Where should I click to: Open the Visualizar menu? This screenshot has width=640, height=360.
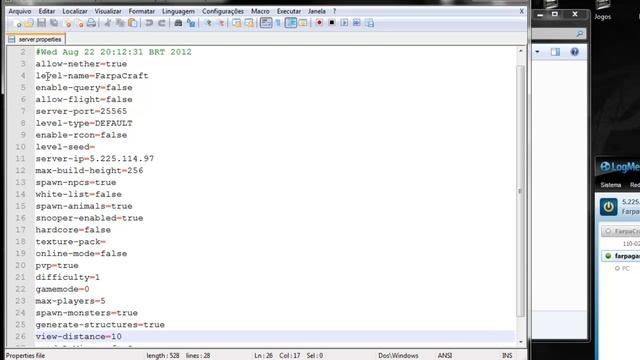(108, 11)
